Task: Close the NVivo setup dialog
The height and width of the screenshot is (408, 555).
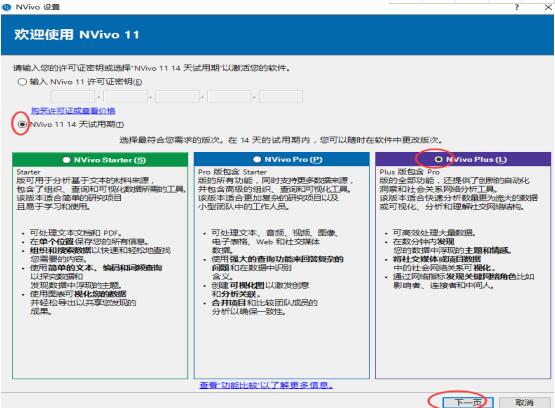Action: coord(548,7)
